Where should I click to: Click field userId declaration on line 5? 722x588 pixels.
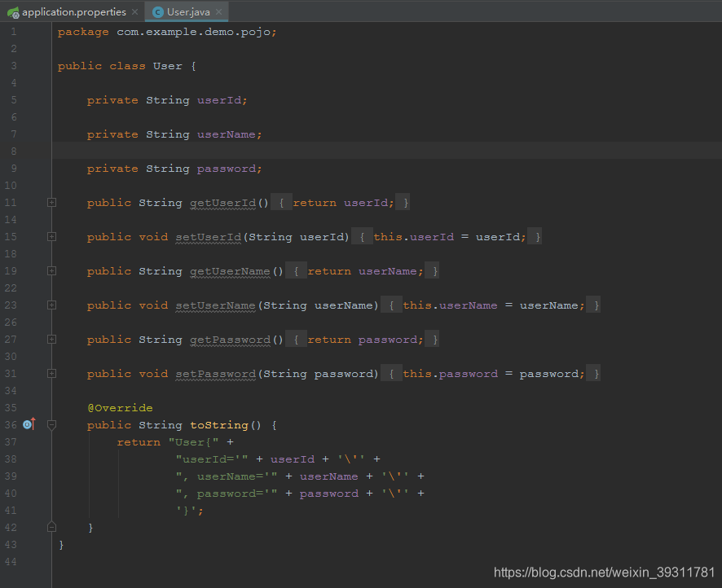219,100
